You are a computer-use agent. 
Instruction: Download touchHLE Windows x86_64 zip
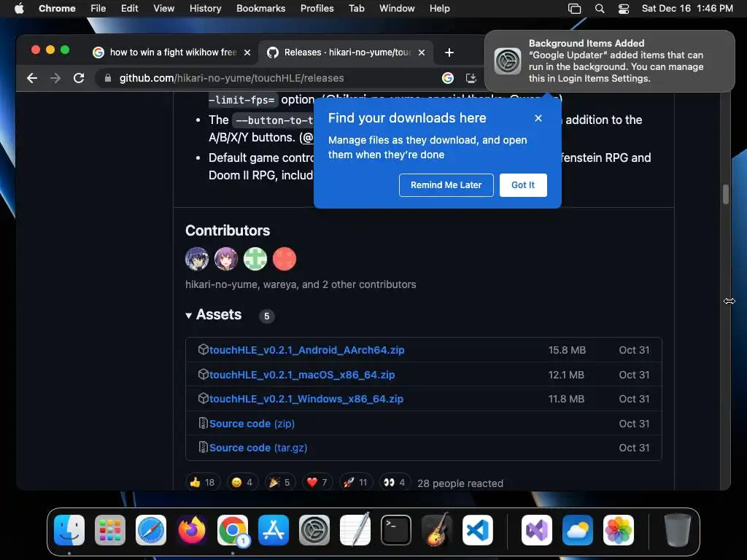tap(306, 399)
